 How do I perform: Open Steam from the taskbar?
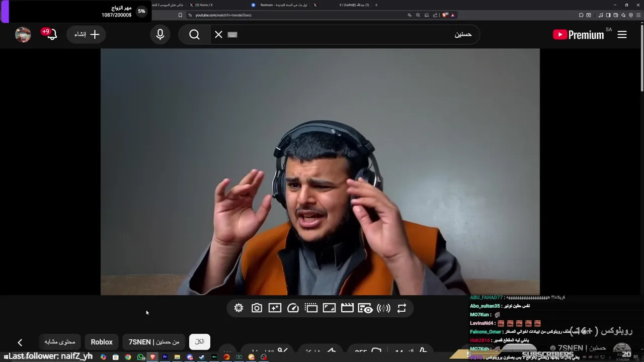click(x=202, y=357)
